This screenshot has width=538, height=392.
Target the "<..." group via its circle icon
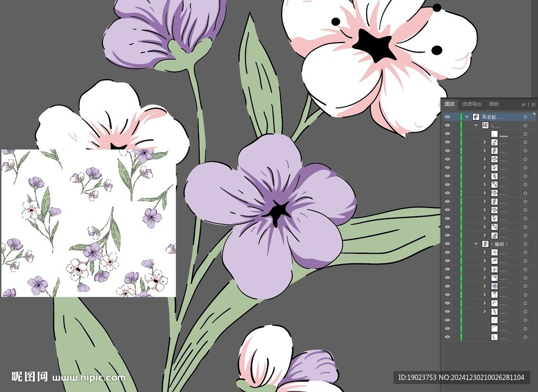[x=525, y=125]
